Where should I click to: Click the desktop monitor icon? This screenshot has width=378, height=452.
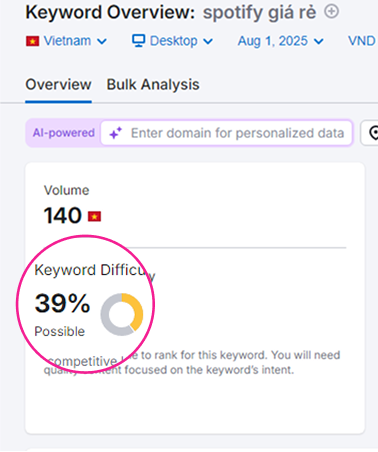click(138, 41)
